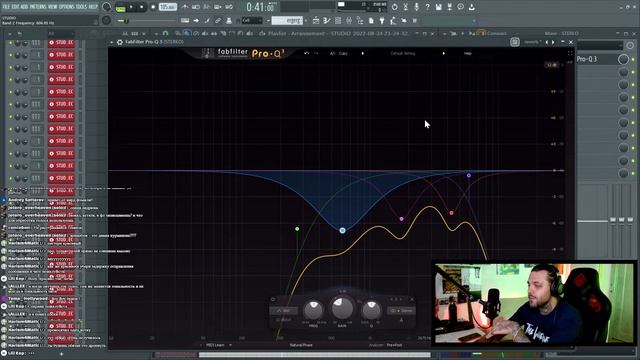The width and height of the screenshot is (640, 360).
Task: Click the pattern name selector field
Action: click(x=287, y=20)
